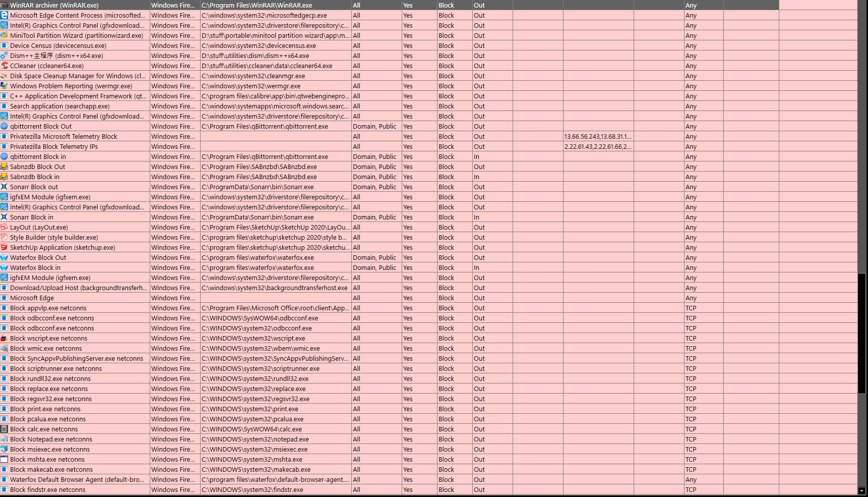868x497 pixels.
Task: Select the dism++x64.exe program path cell
Action: coord(276,56)
